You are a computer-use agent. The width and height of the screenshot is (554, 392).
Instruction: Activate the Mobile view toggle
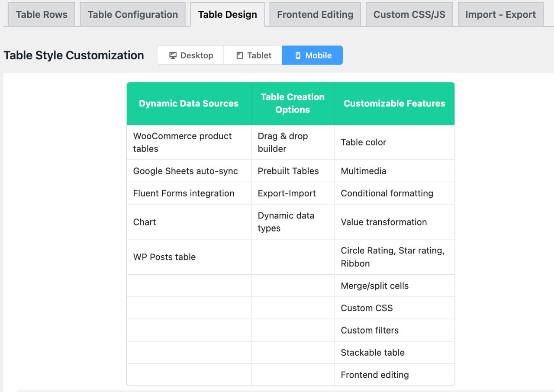312,55
